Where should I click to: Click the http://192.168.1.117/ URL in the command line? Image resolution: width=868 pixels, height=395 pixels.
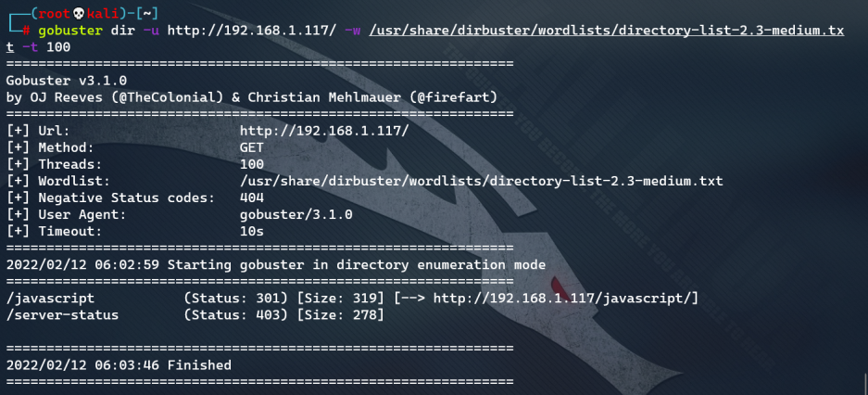click(x=252, y=31)
